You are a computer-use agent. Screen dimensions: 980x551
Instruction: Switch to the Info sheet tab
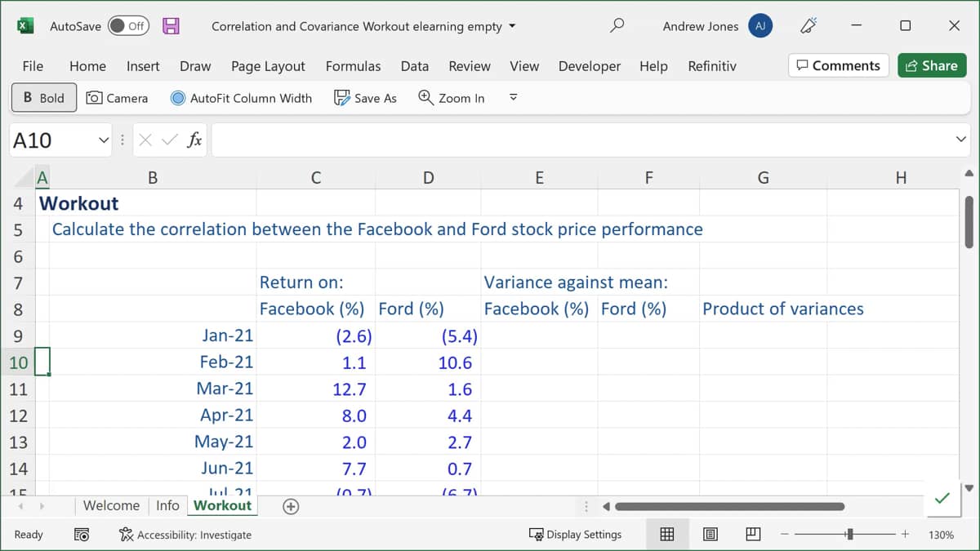coord(167,505)
